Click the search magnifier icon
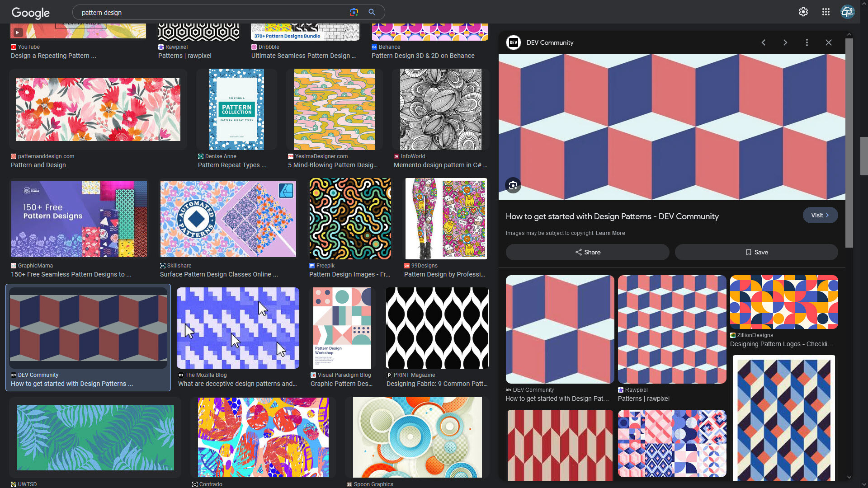 tap(372, 12)
